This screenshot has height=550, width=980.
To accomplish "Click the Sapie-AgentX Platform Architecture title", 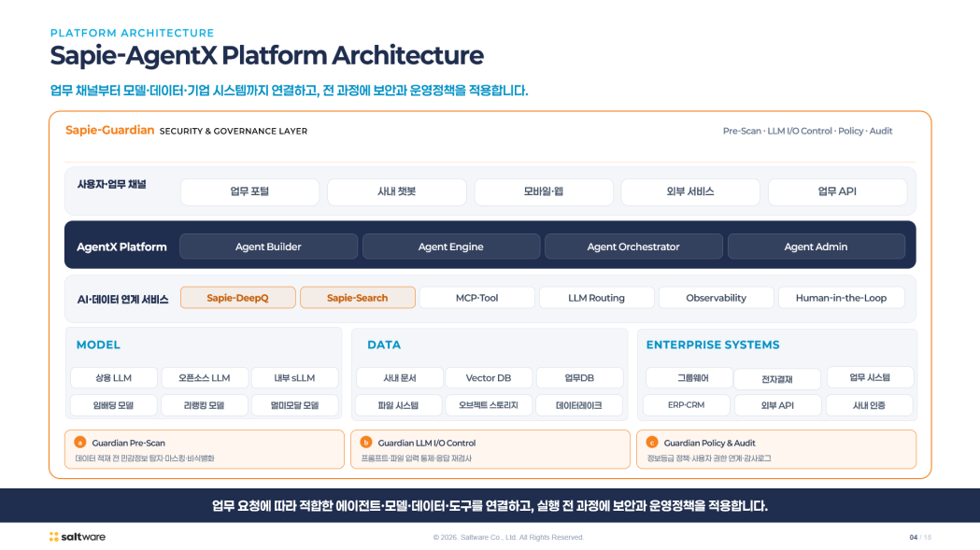I will 267,56.
